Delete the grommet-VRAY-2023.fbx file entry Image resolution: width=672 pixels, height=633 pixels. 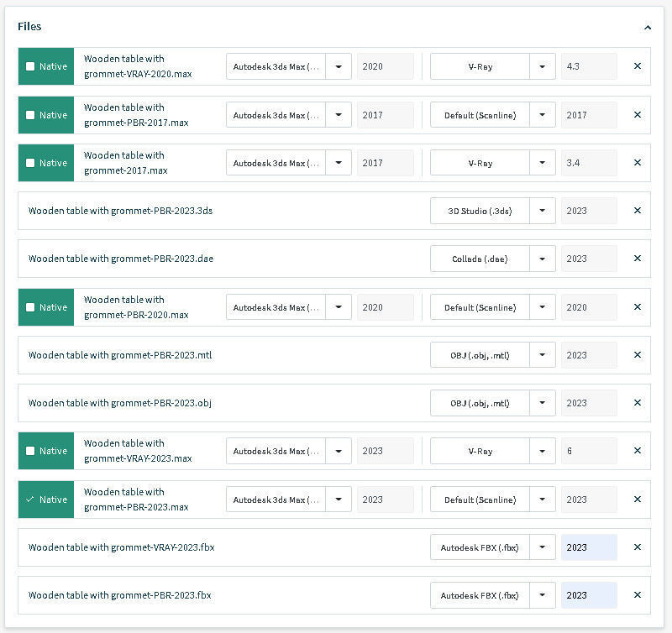pyautogui.click(x=637, y=547)
